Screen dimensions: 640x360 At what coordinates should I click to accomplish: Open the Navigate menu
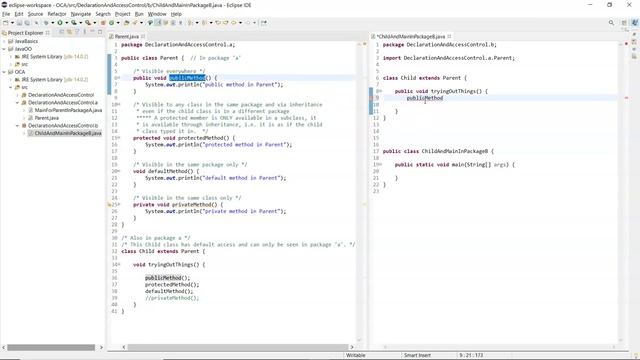point(81,14)
